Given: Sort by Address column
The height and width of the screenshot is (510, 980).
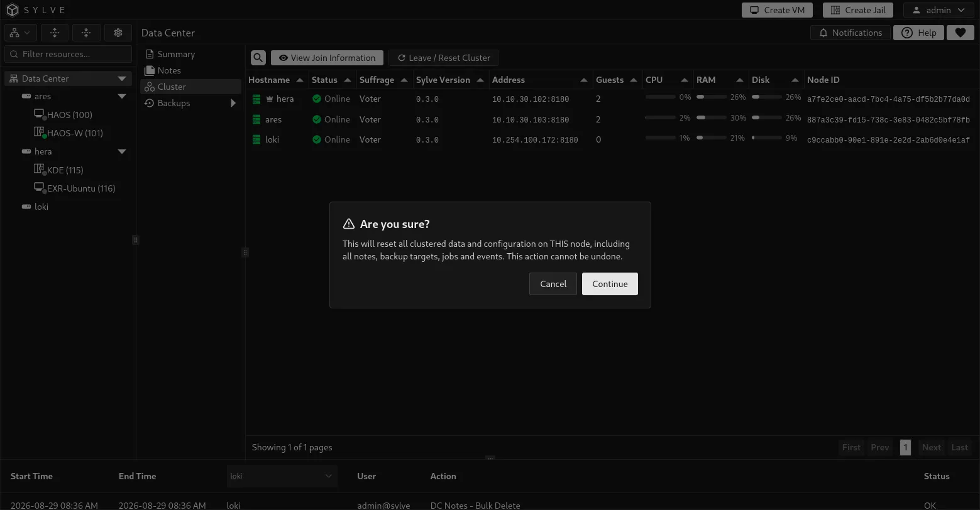Looking at the screenshot, I should [x=539, y=80].
